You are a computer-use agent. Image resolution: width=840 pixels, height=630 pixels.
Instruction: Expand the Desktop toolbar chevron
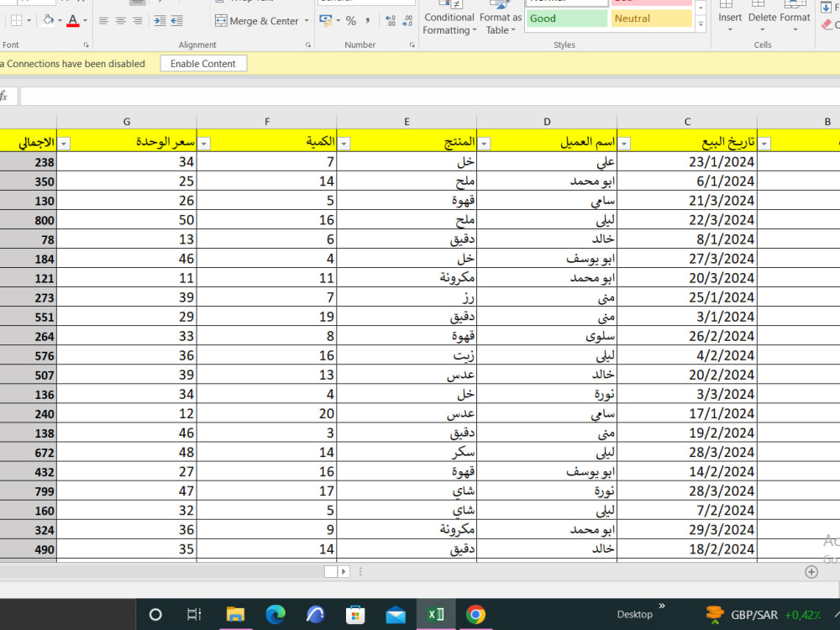pos(662,606)
